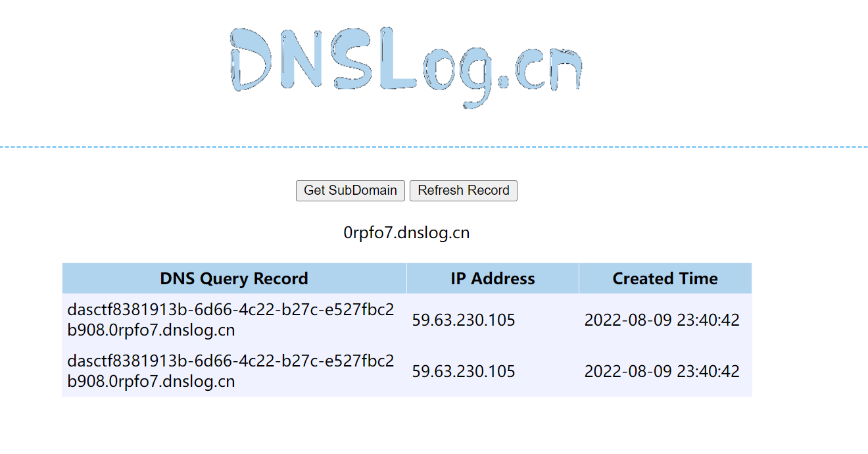This screenshot has height=454, width=868.
Task: Click the Refresh Record button
Action: point(464,191)
